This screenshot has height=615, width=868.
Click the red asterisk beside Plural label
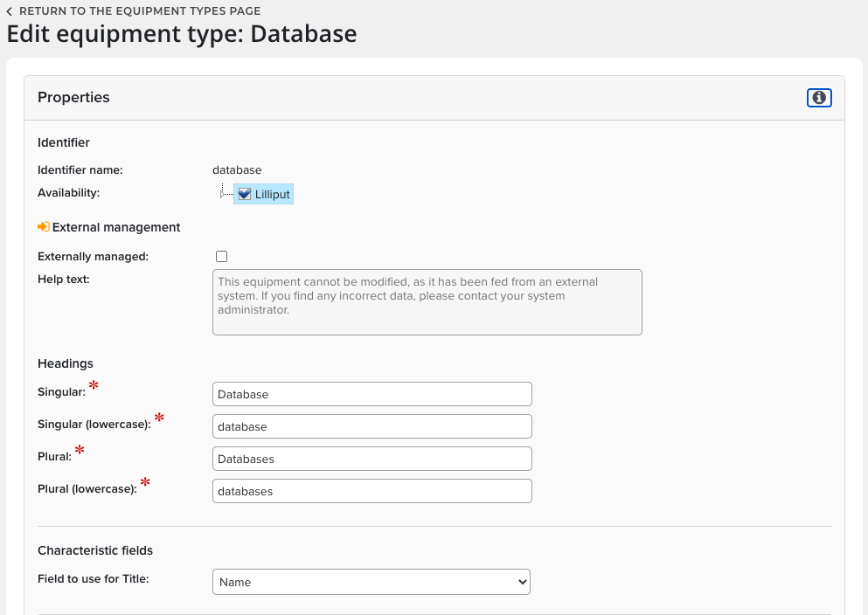click(80, 451)
